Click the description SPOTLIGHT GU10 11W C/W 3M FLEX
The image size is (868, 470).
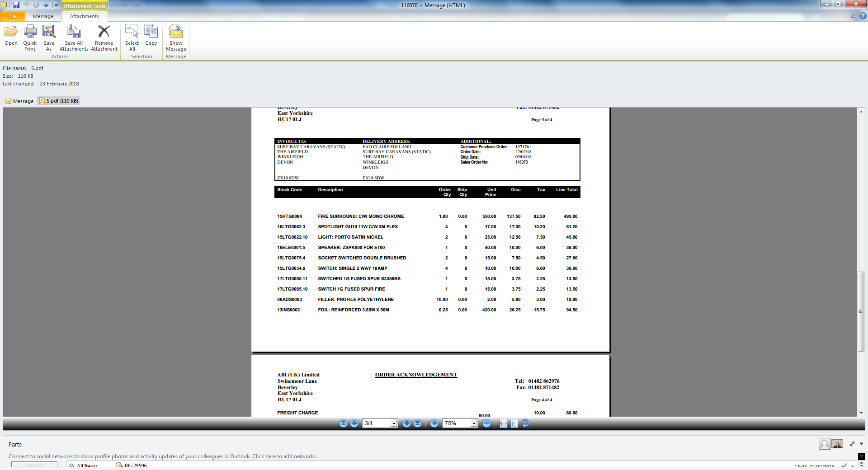pyautogui.click(x=358, y=227)
